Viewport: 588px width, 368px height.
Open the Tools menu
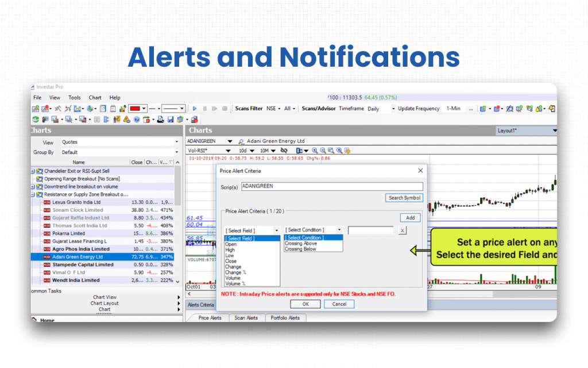pos(74,97)
